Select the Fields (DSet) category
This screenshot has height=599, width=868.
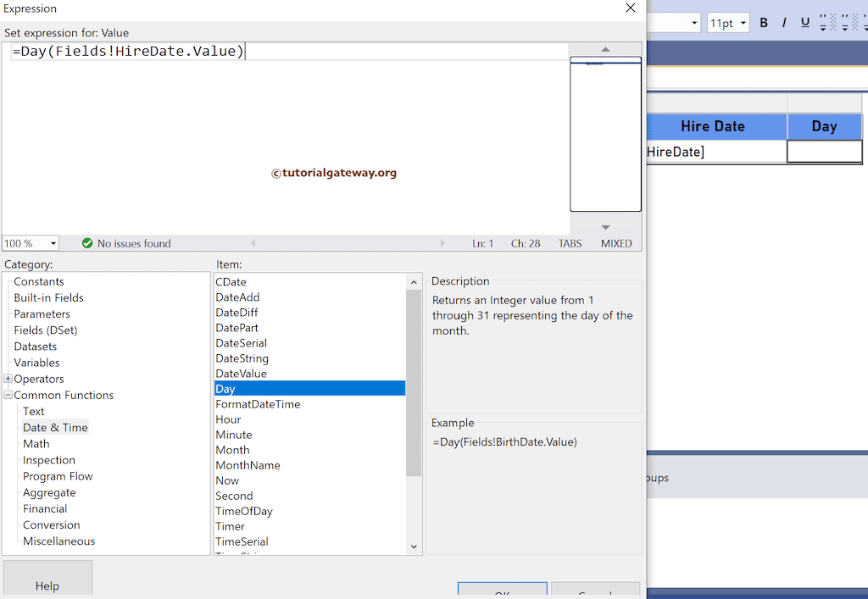[46, 330]
